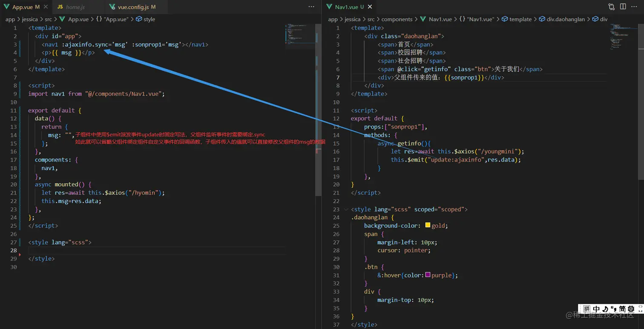
Task: Toggle the 中 Chinese/English input mode
Action: coord(596,309)
